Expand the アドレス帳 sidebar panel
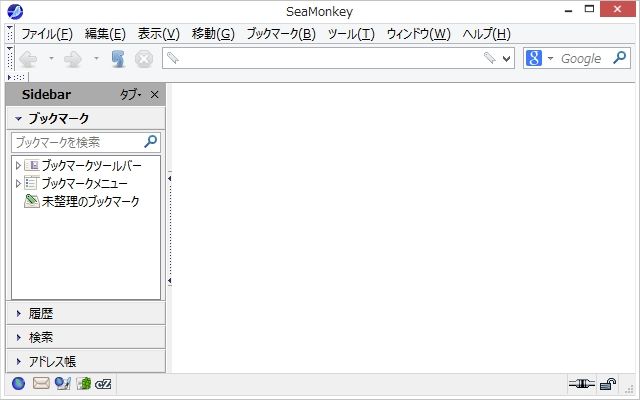The image size is (640, 400). (86, 361)
